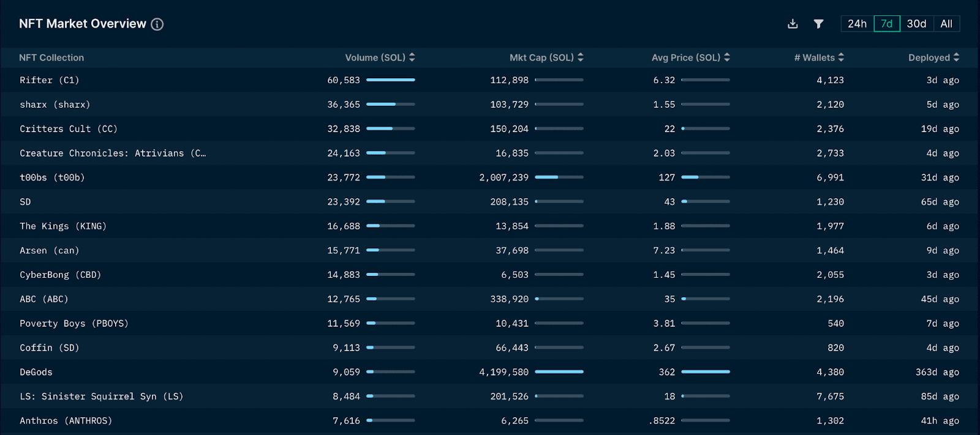980x435 pixels.
Task: Click the Rifter volume bar
Action: 391,80
